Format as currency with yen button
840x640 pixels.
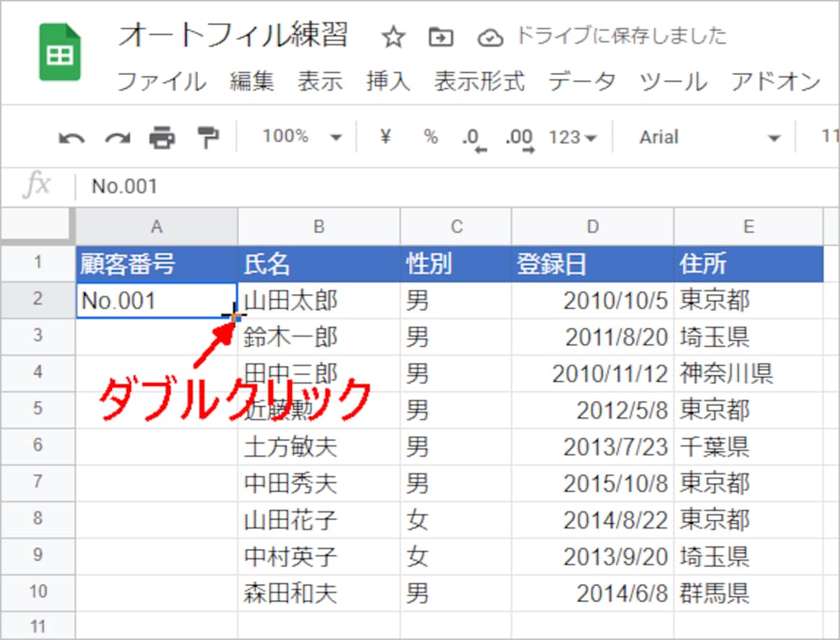[x=384, y=137]
